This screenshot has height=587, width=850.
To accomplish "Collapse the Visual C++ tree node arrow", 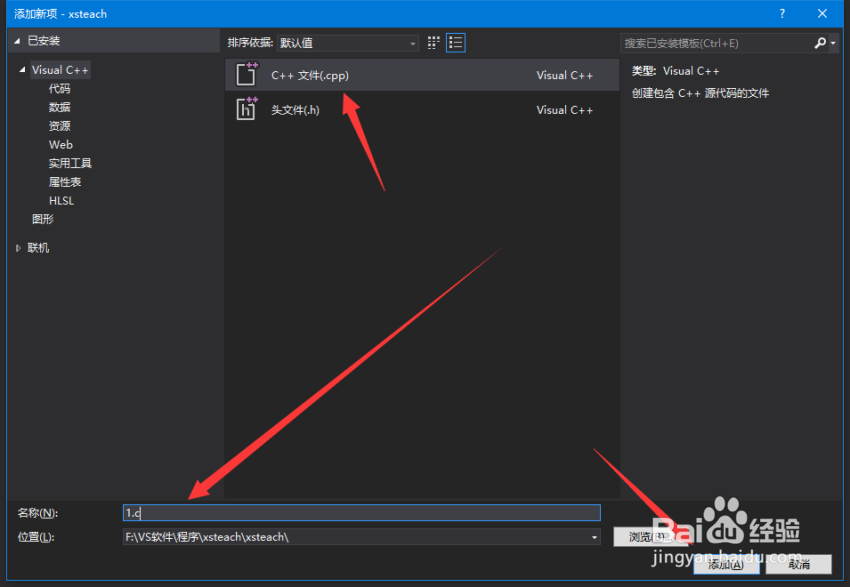I will (22, 69).
